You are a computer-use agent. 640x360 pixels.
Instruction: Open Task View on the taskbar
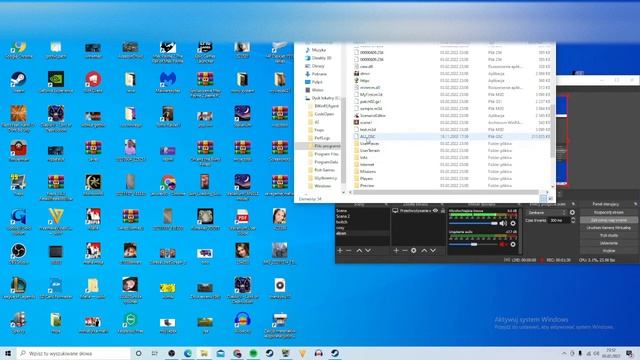[155, 353]
